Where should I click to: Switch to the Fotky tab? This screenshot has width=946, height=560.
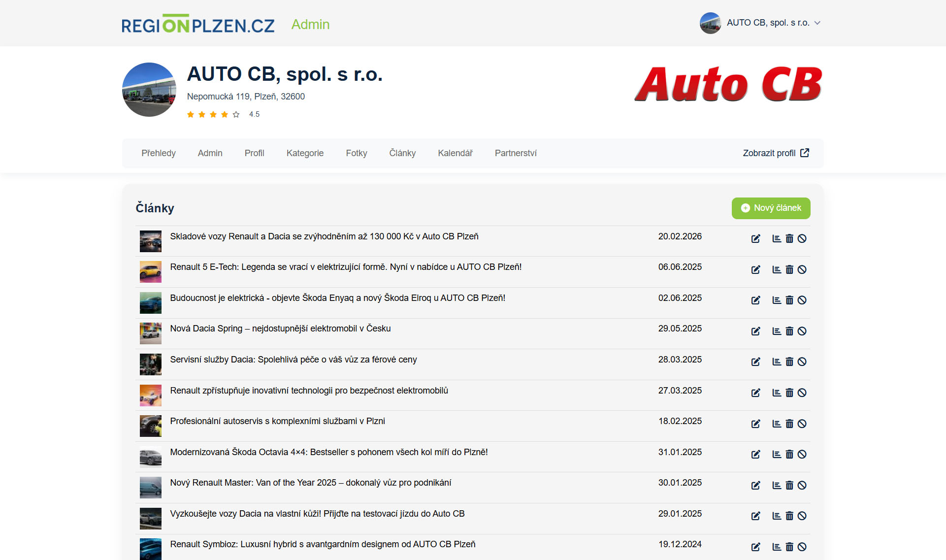point(357,153)
